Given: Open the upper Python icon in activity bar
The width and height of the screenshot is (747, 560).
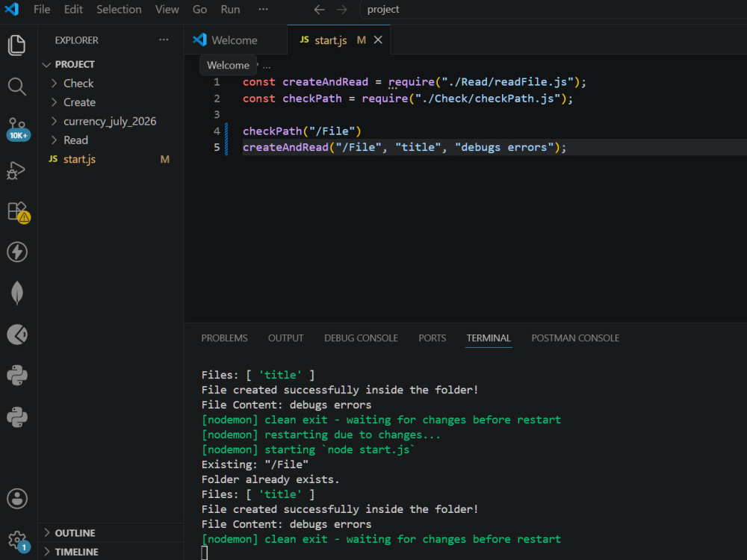Looking at the screenshot, I should [17, 376].
